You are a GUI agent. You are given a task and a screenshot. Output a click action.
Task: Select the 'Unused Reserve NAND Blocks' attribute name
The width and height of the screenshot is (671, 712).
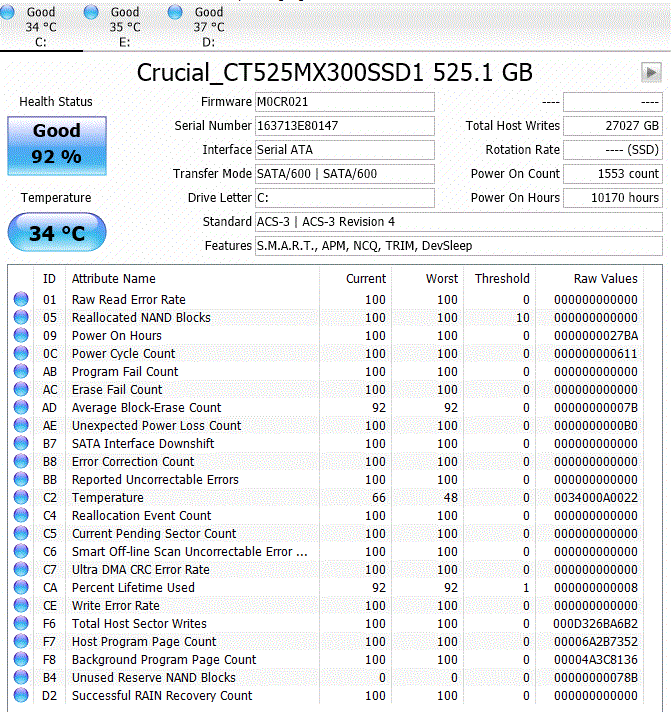click(153, 677)
